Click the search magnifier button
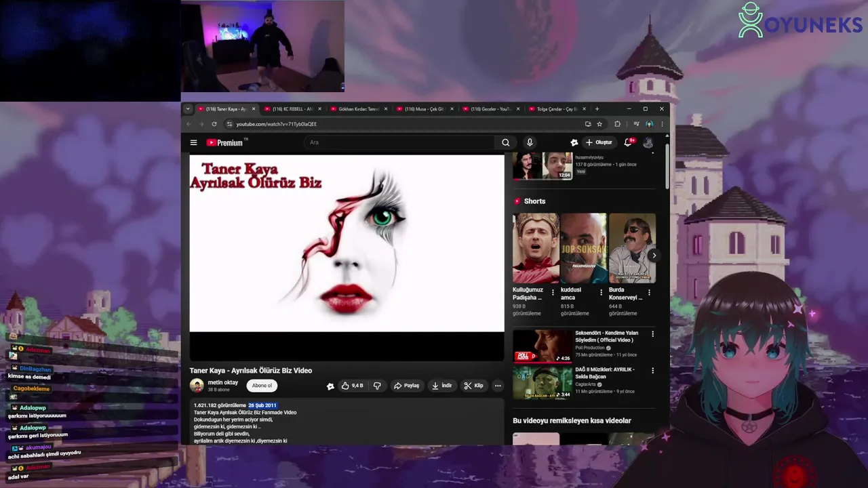 pos(505,142)
